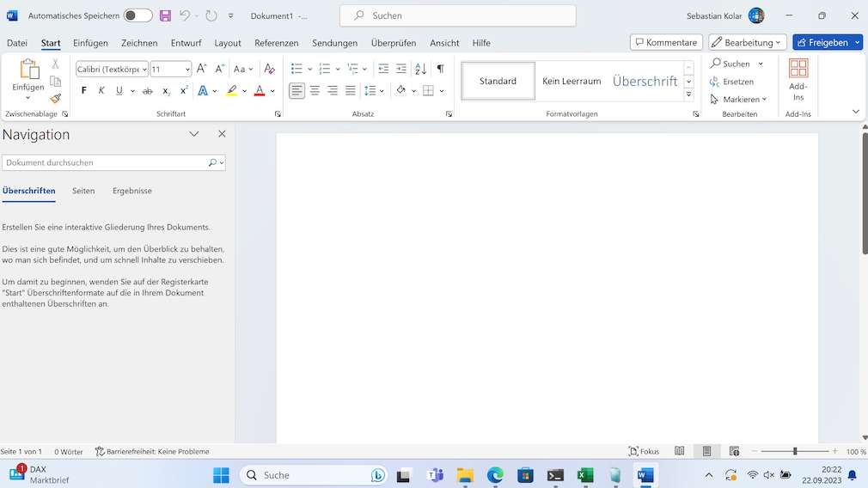Open the font name dropdown Calibri
868x488 pixels.
pos(112,69)
